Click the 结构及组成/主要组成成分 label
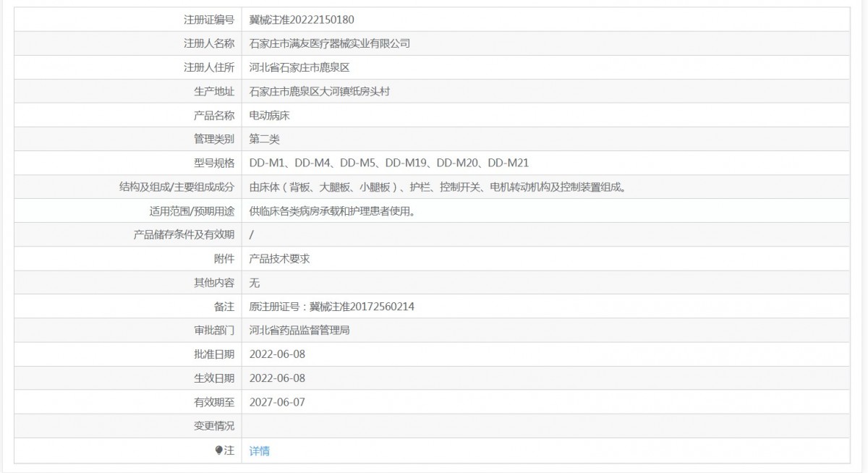This screenshot has width=868, height=473. pos(177,187)
